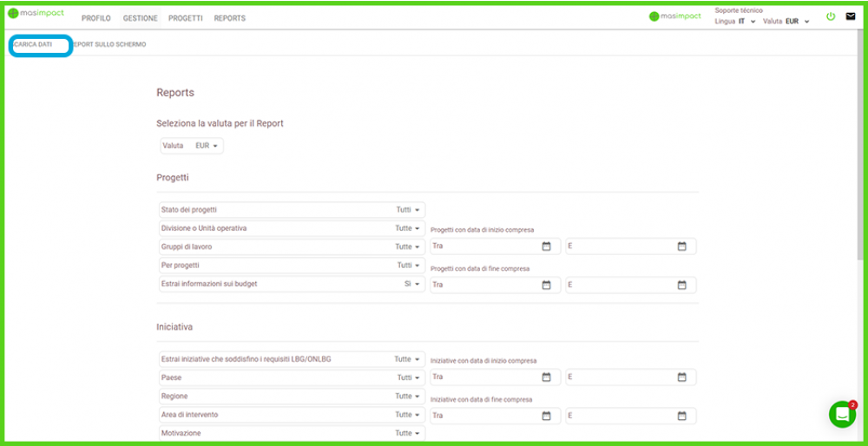Open calendar for initiative start date Tra field
This screenshot has height=446, width=868.
(x=546, y=377)
